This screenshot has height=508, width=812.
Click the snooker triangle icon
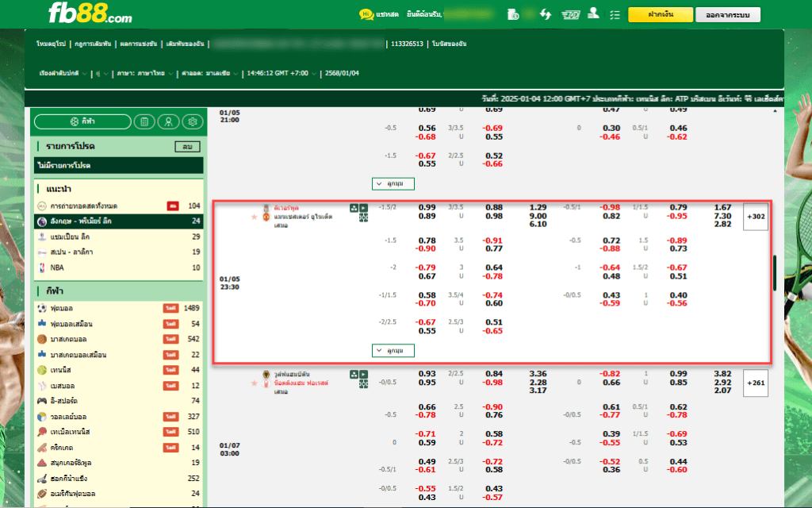tap(42, 463)
